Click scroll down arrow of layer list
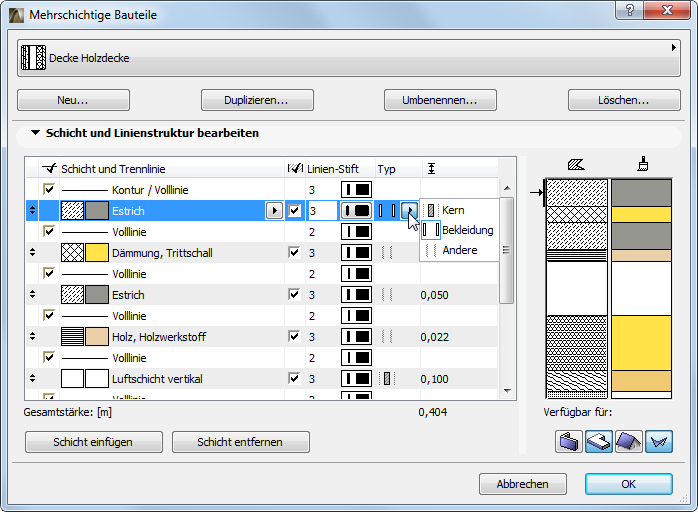The height and width of the screenshot is (512, 698). (507, 390)
